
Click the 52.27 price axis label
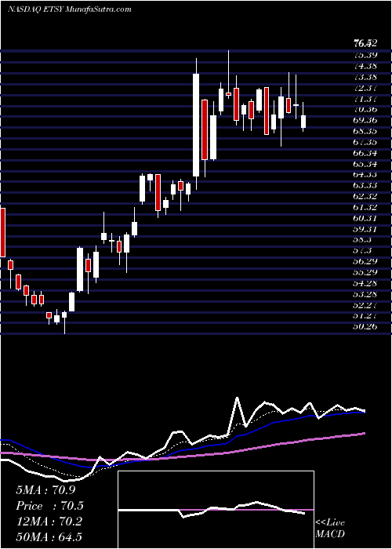click(365, 304)
